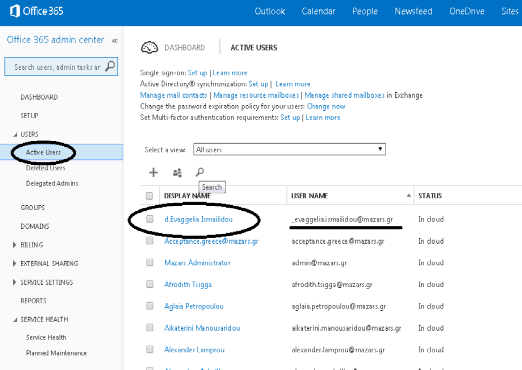The image size is (522, 370).
Task: Open the Afrodith Tsigga user
Action: point(188,284)
